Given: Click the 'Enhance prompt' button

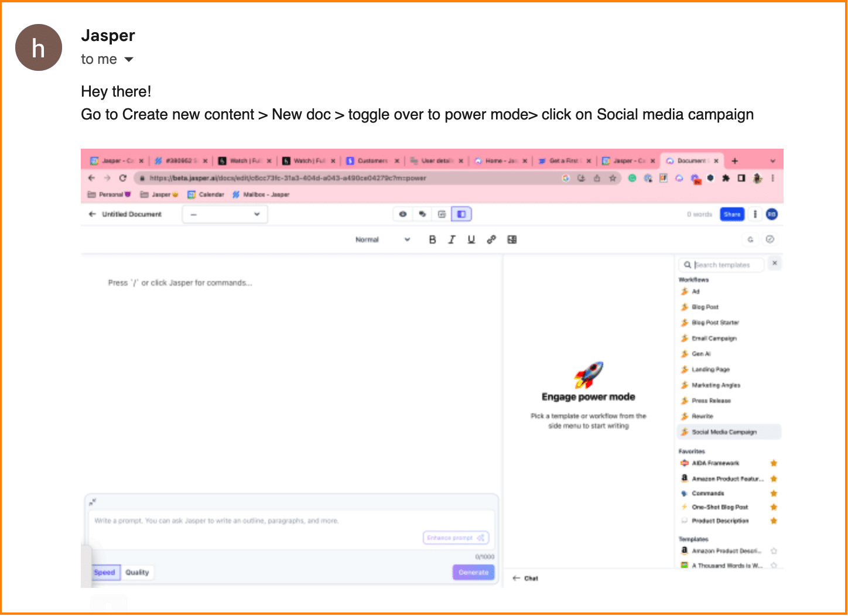Looking at the screenshot, I should [x=456, y=538].
